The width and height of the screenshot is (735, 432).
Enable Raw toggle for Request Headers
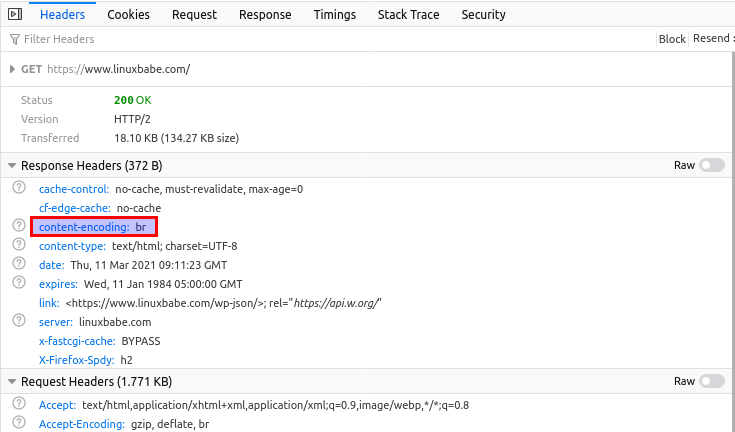711,381
